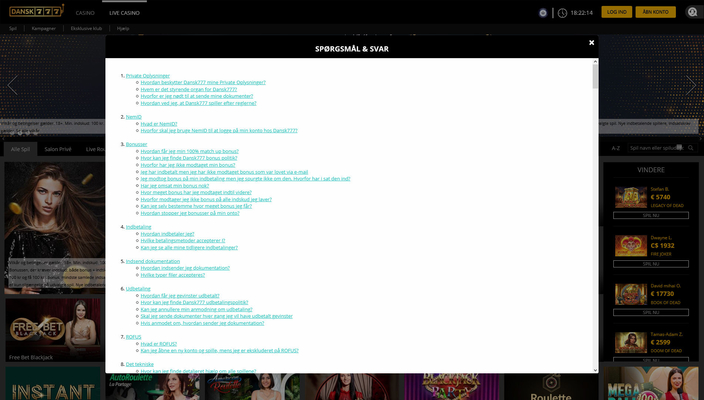Open the support chat icon in the header

(692, 12)
